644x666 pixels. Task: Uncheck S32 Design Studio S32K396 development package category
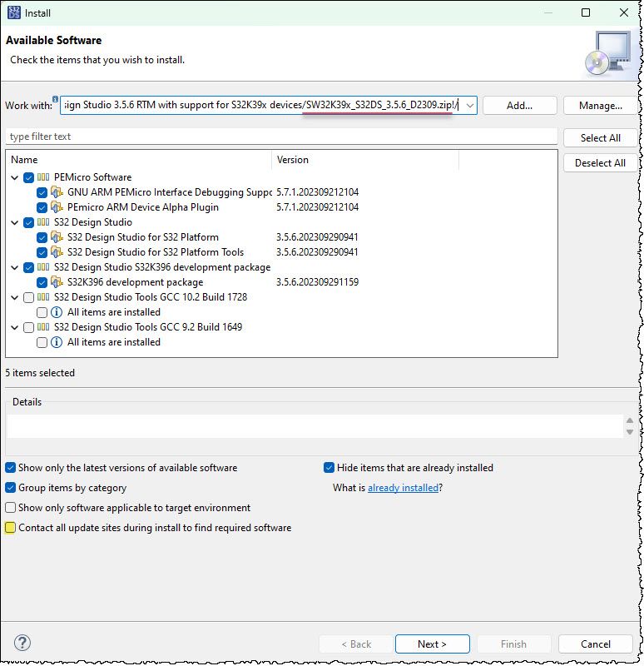28,267
